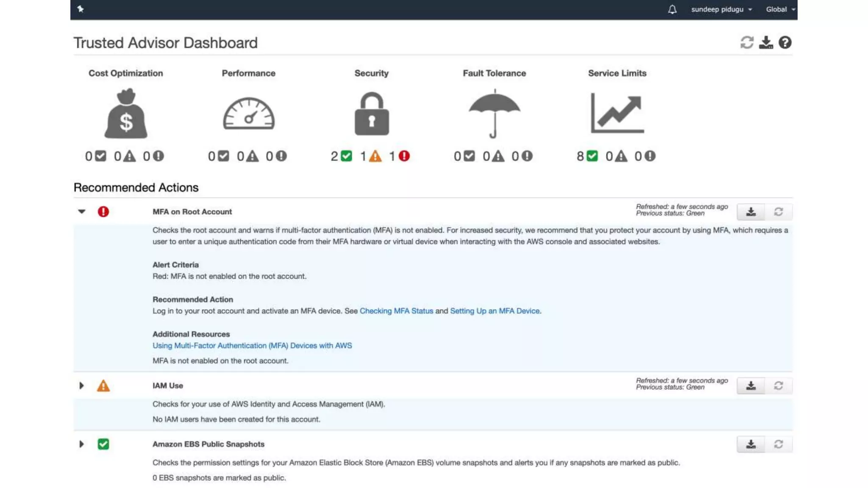Expand the IAM Use check details
Image resolution: width=868 pixels, height=488 pixels.
point(81,385)
